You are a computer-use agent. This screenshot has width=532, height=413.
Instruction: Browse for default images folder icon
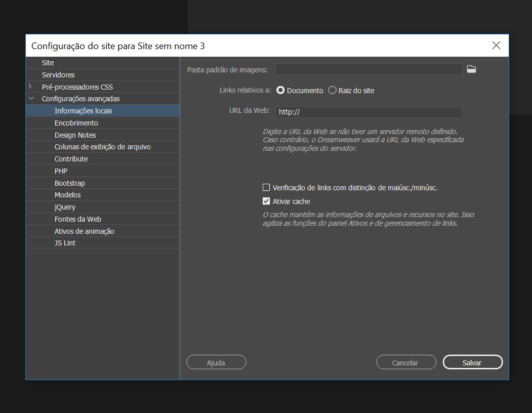[x=471, y=69]
